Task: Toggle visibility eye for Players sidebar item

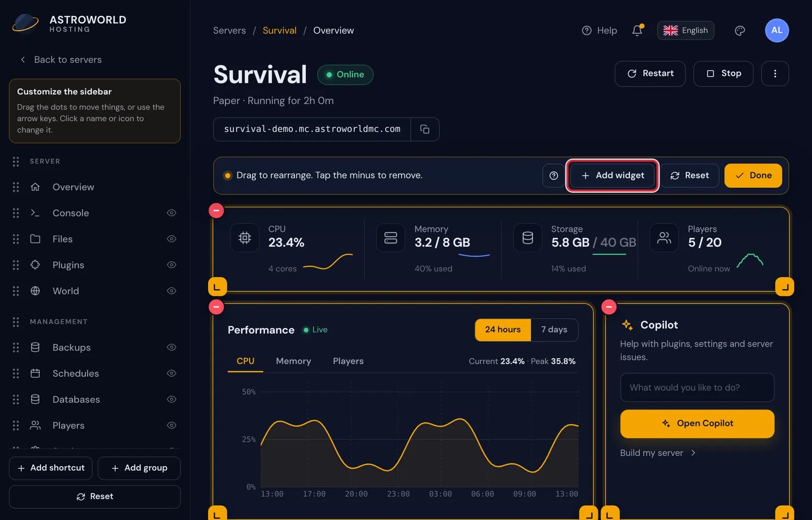Action: point(172,425)
